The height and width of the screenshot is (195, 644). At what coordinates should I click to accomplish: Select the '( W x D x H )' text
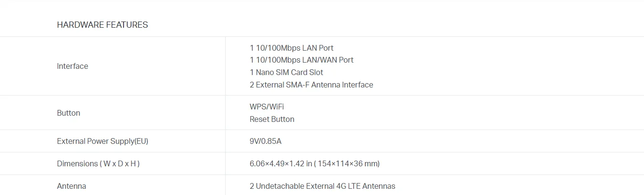(x=120, y=164)
